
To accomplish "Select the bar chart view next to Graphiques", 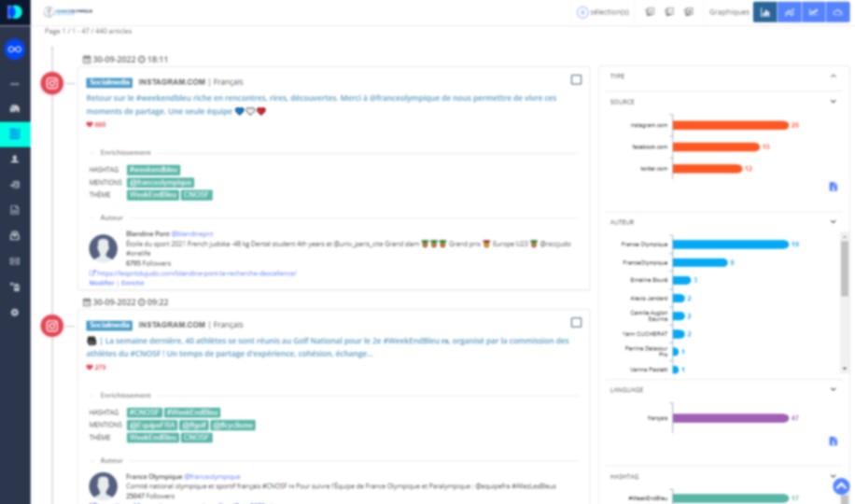I will (765, 12).
